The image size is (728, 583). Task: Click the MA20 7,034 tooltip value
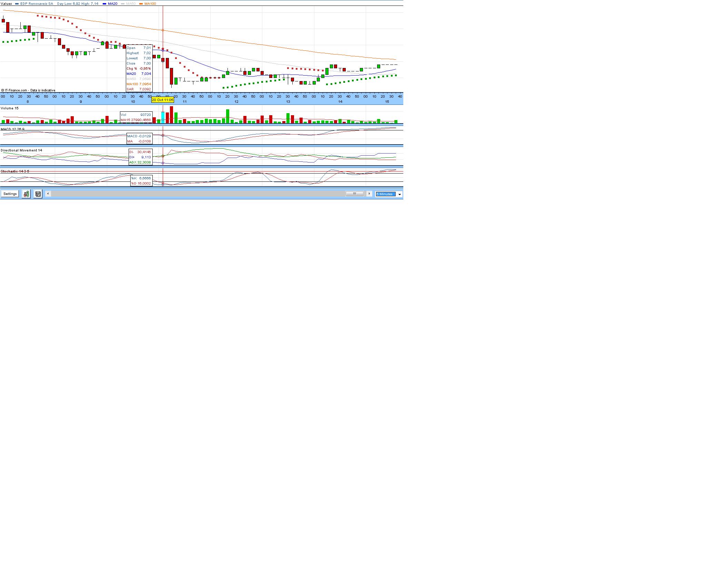[x=139, y=74]
